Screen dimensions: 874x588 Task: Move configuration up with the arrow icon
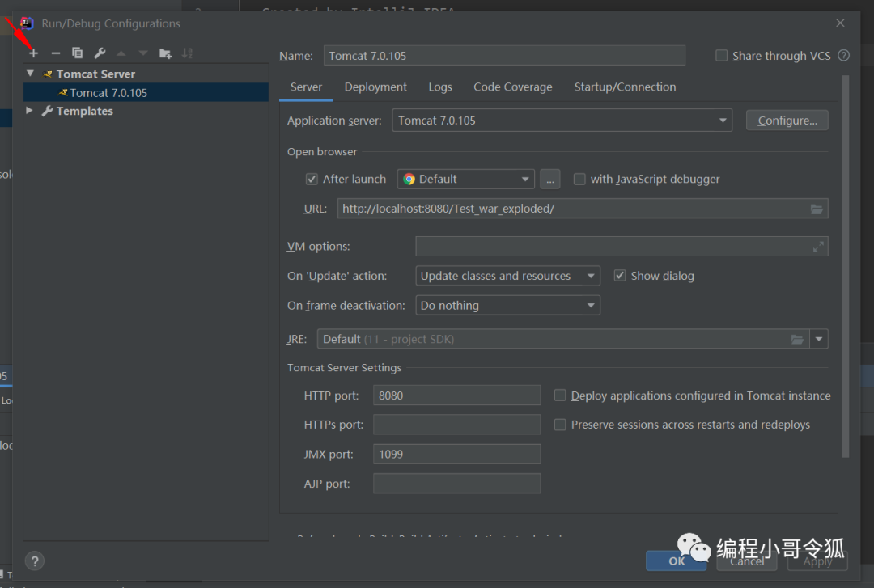[121, 53]
